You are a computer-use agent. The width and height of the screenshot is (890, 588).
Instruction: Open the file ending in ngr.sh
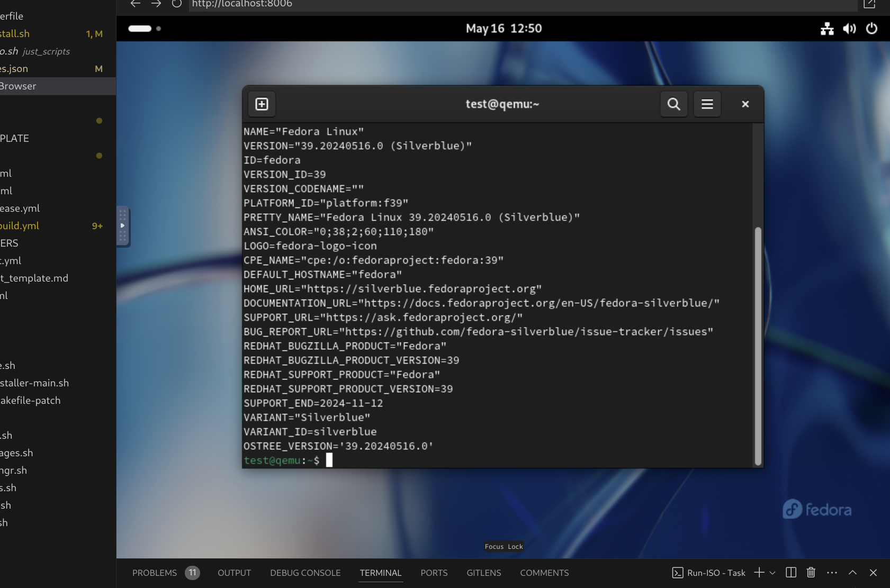(58, 471)
